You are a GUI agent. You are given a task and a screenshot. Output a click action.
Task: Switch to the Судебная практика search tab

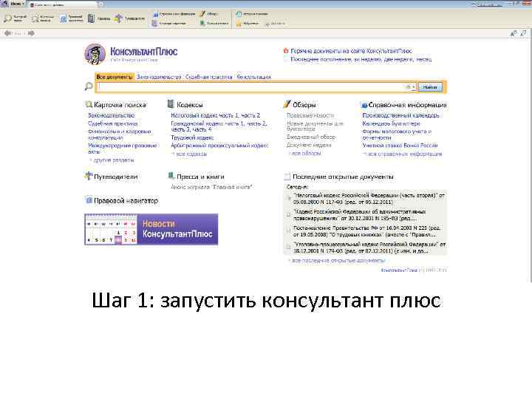208,77
